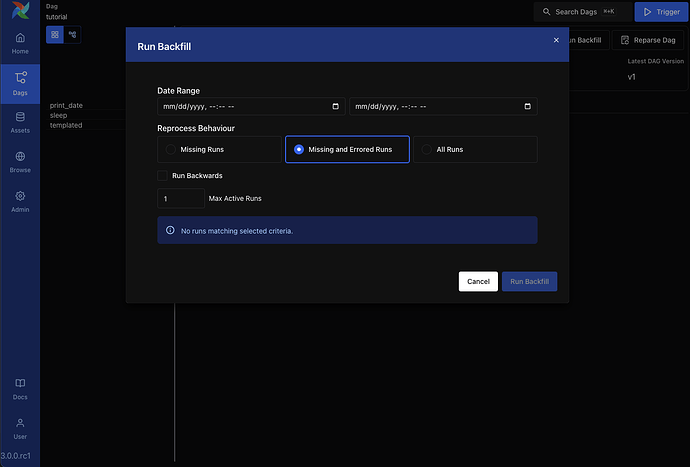Go to Dags in the sidebar
This screenshot has width=690, height=467.
[20, 84]
